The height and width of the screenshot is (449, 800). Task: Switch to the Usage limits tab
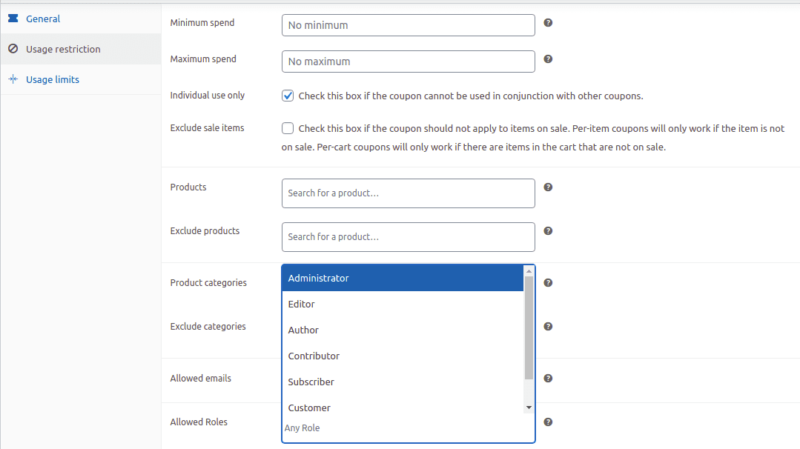[52, 79]
